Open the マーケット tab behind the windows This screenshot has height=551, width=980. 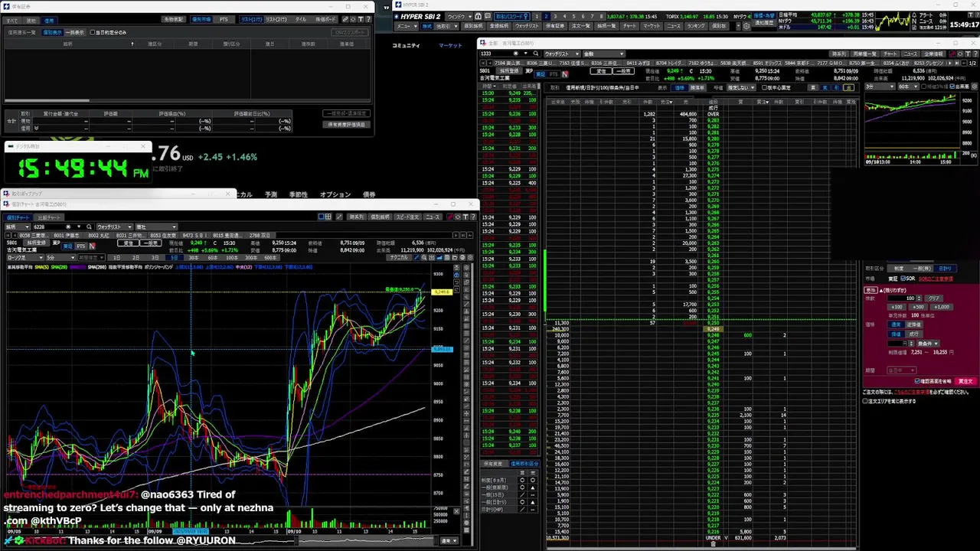pos(450,45)
